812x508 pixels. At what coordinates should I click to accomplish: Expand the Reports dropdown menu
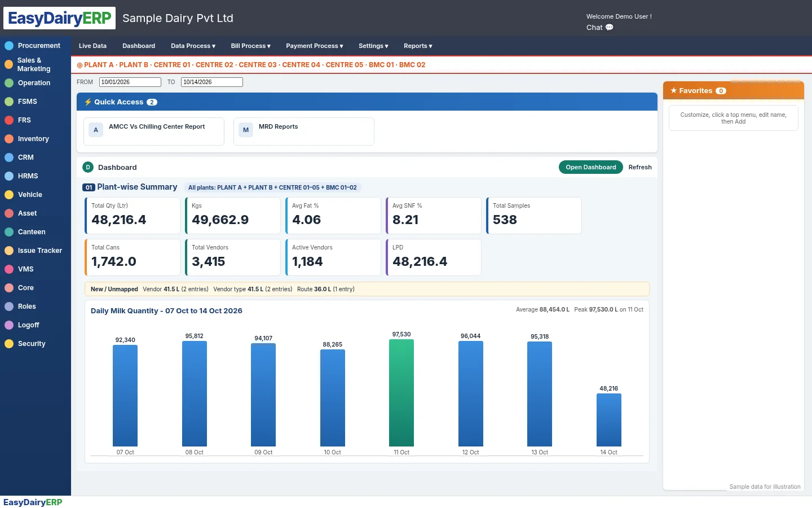tap(418, 46)
